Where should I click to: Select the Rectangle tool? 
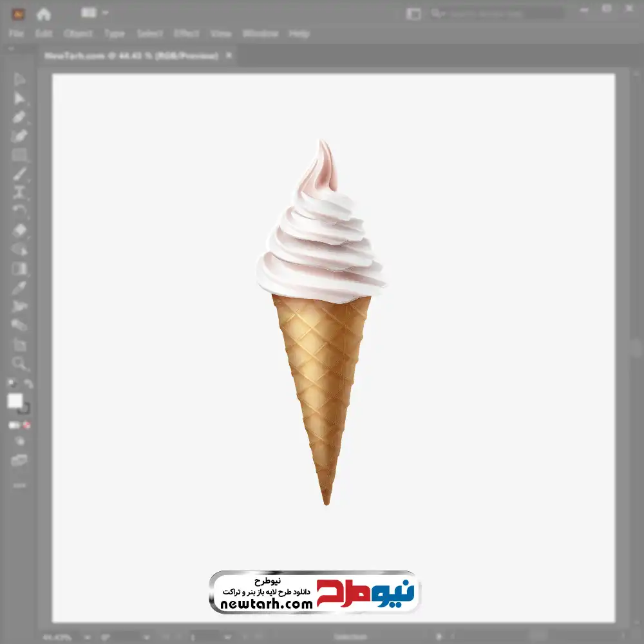[x=19, y=155]
